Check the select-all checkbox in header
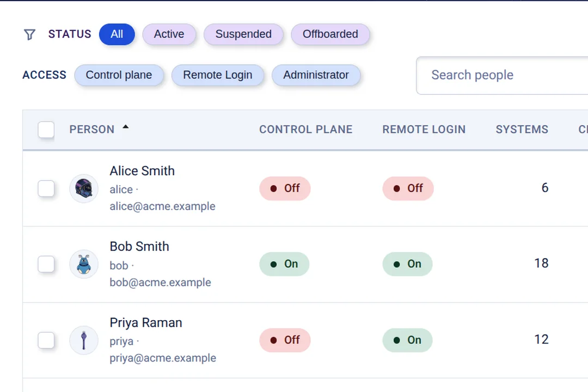The image size is (588, 392). (46, 130)
